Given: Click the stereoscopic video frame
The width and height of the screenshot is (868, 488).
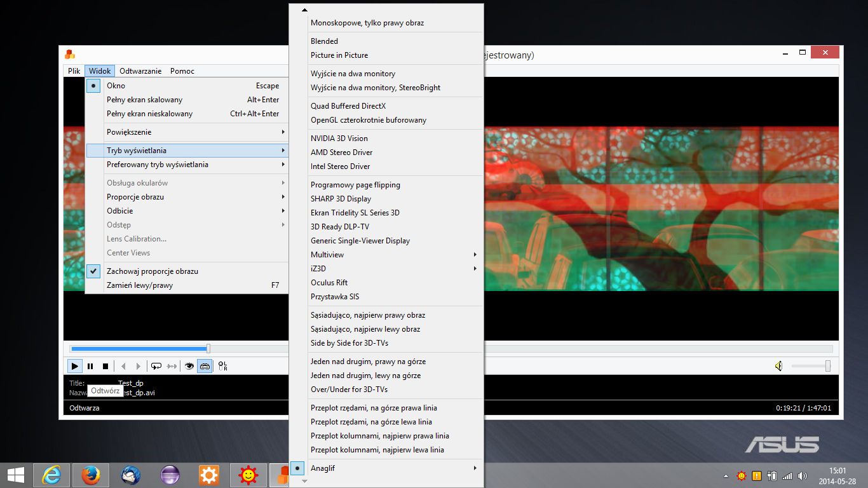Looking at the screenshot, I should [x=661, y=208].
